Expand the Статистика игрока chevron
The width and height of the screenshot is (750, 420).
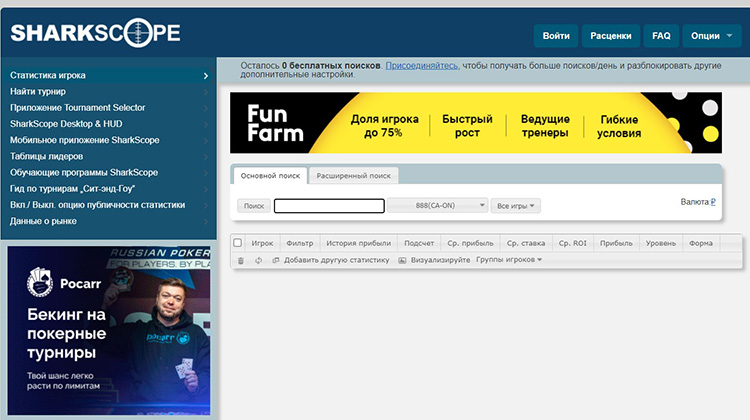pos(206,76)
